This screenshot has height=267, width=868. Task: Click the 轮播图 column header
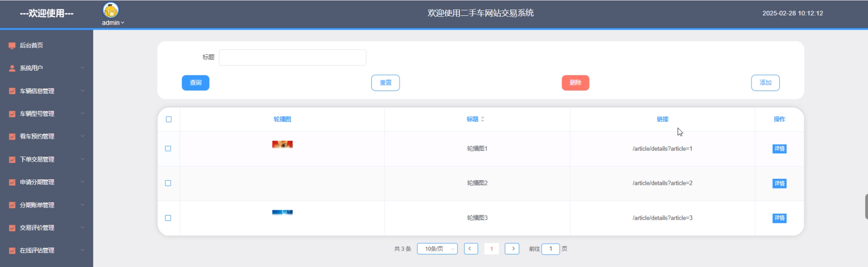coord(282,119)
